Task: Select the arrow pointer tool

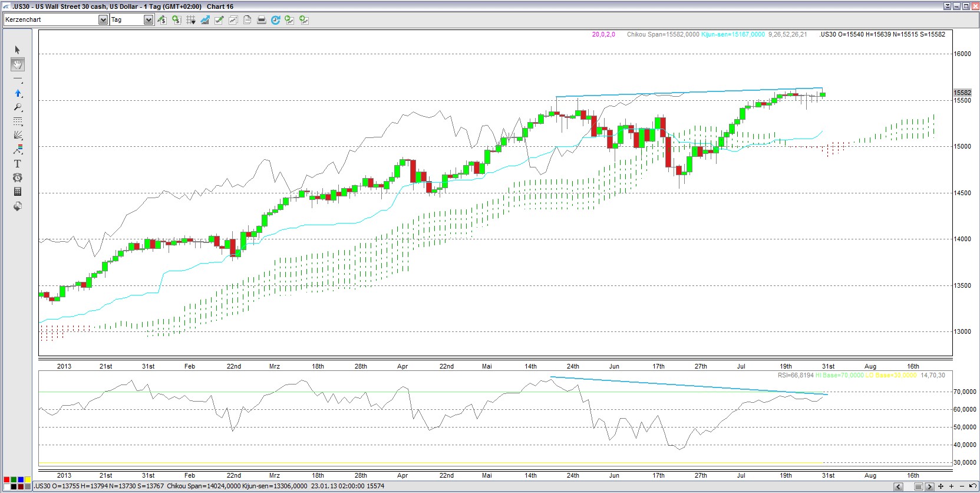Action: coord(17,50)
